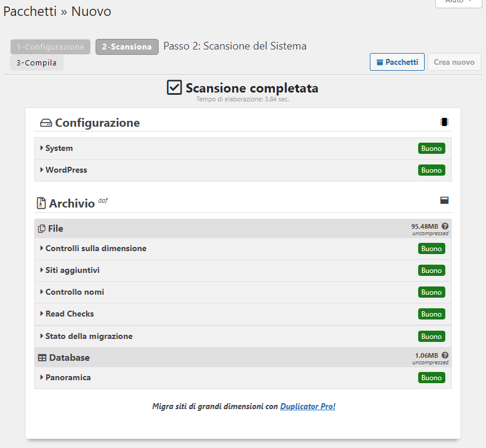Click the files icon in File header

click(42, 229)
